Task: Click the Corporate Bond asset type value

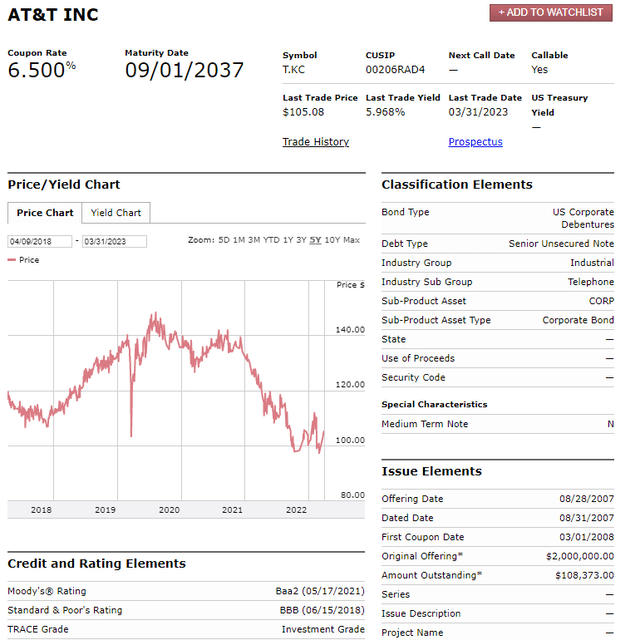Action: [x=578, y=320]
